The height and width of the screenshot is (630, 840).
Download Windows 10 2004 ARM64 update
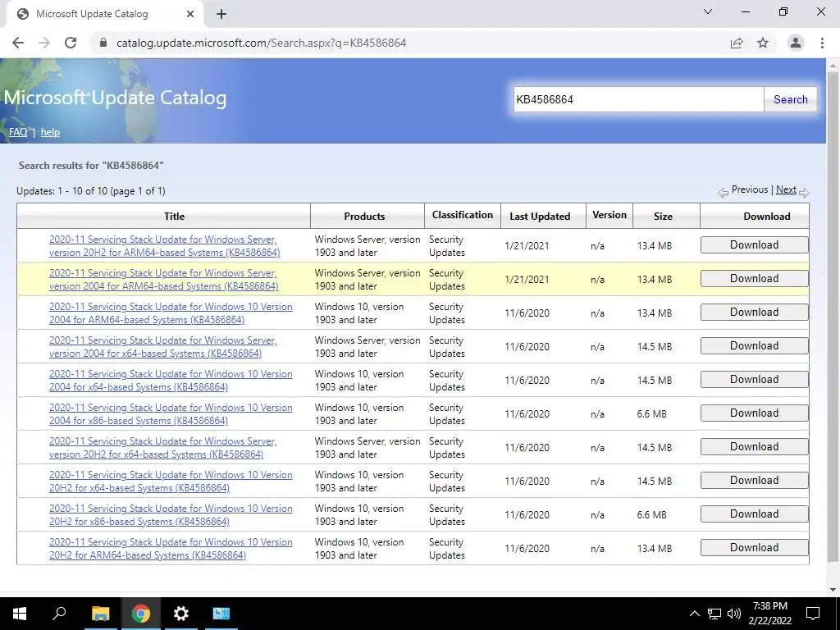(754, 313)
